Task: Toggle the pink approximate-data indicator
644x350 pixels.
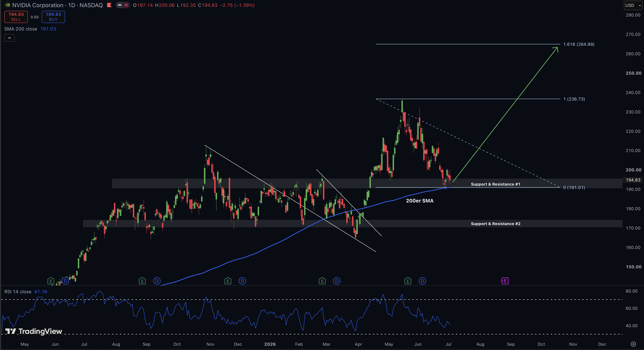Action: click(x=126, y=5)
